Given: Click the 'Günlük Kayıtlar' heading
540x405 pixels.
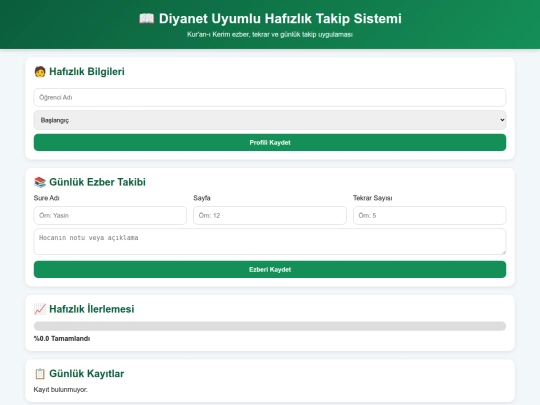Looking at the screenshot, I should 86,374.
